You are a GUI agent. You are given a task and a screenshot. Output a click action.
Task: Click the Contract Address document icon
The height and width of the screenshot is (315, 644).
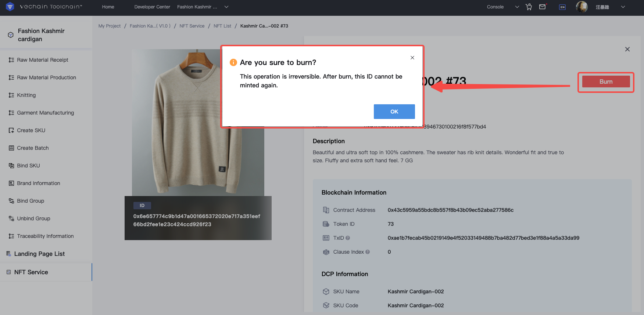[x=326, y=210]
